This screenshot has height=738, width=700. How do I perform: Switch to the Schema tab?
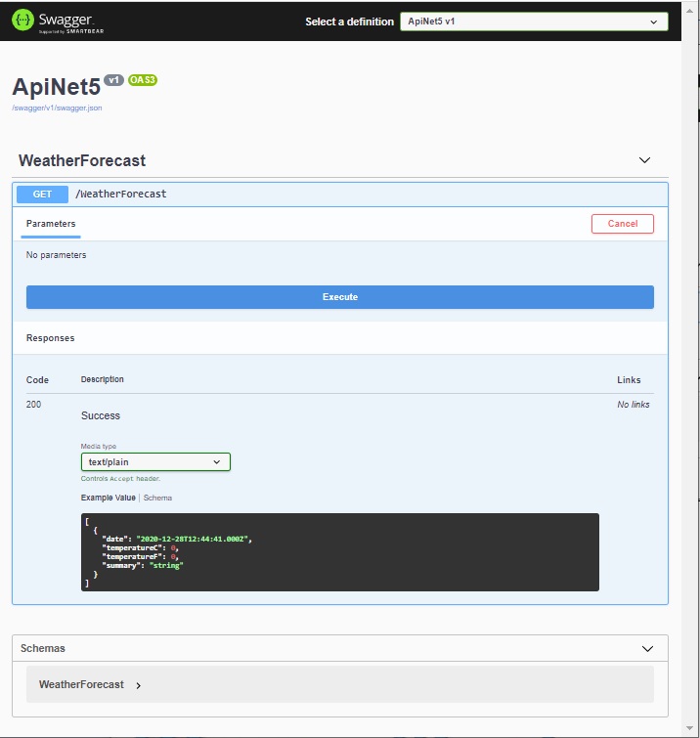157,498
